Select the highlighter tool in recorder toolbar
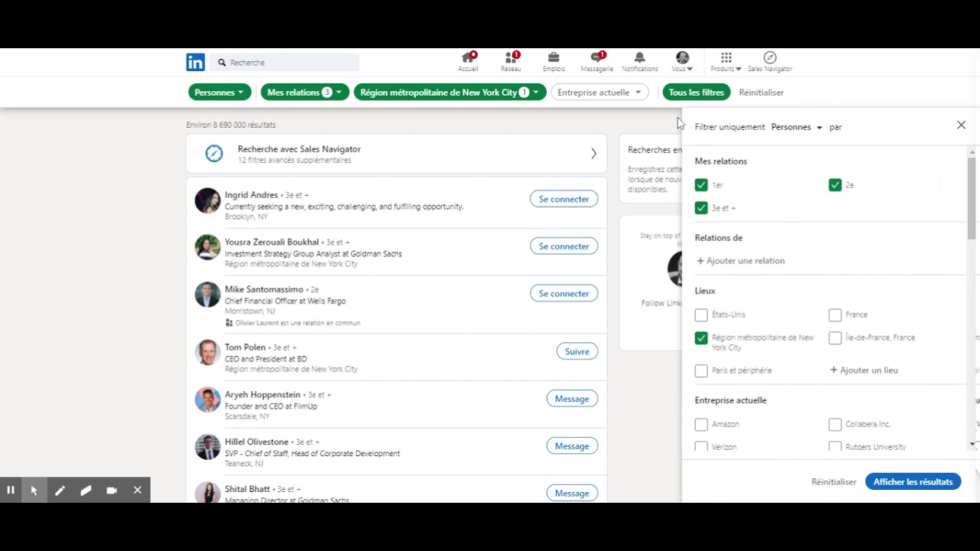Screen dimensions: 980x551 click(x=86, y=491)
